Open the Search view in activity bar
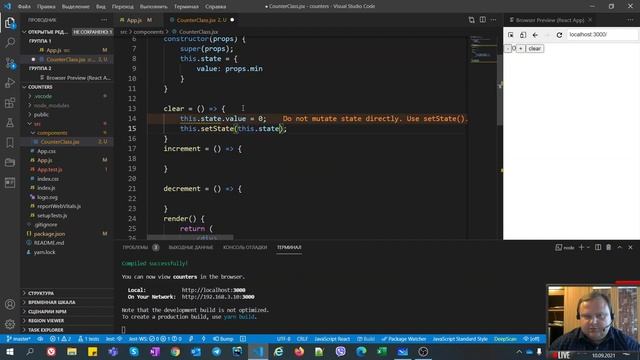The height and width of the screenshot is (360, 640). 10,42
